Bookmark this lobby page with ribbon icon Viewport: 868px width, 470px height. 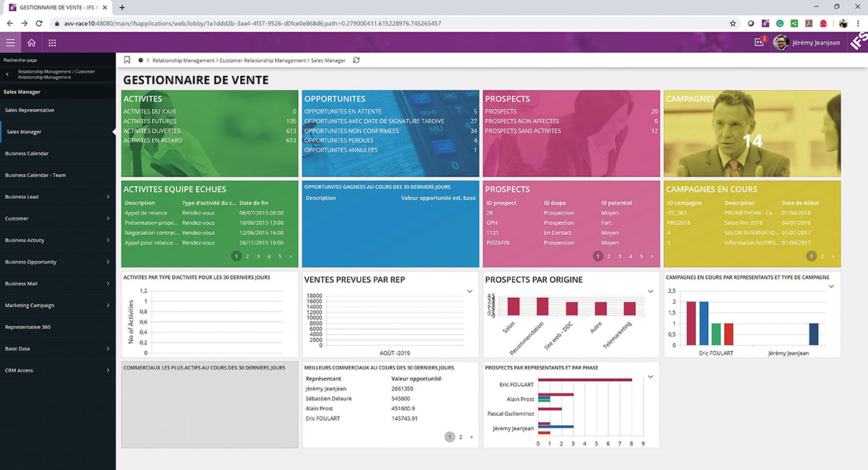127,60
